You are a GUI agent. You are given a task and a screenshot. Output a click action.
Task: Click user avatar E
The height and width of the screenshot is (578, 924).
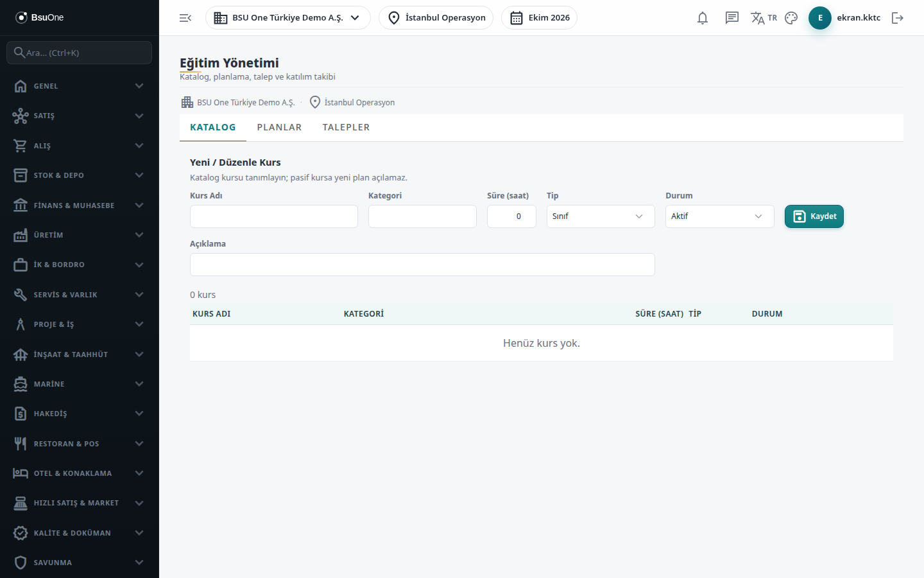[820, 18]
